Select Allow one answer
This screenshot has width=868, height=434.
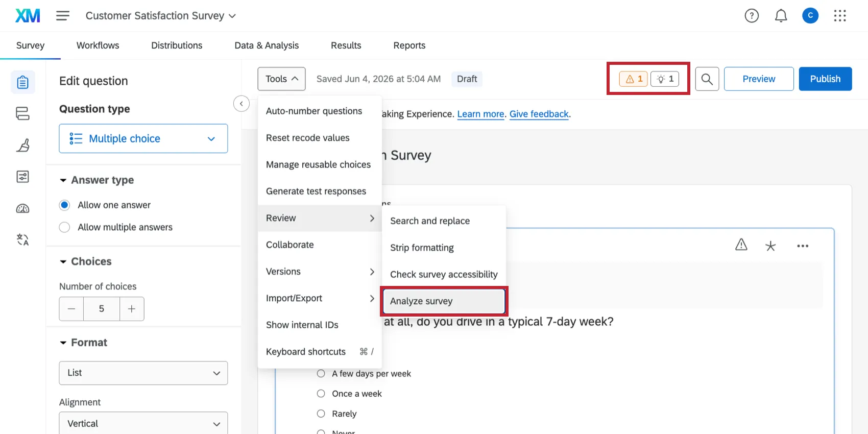(x=64, y=205)
